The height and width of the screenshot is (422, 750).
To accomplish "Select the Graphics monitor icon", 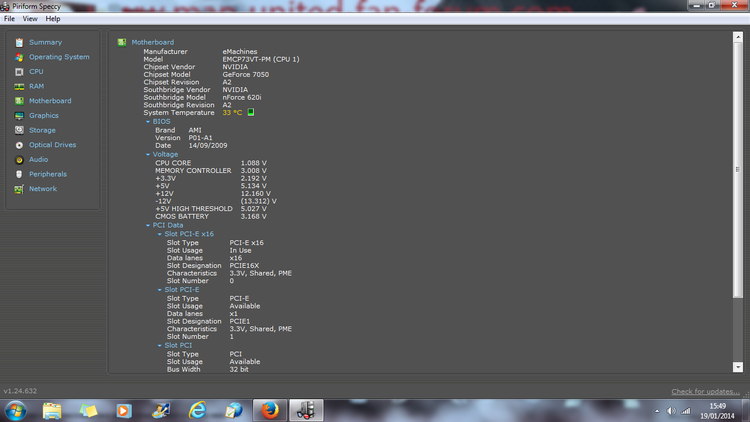I will click(19, 115).
